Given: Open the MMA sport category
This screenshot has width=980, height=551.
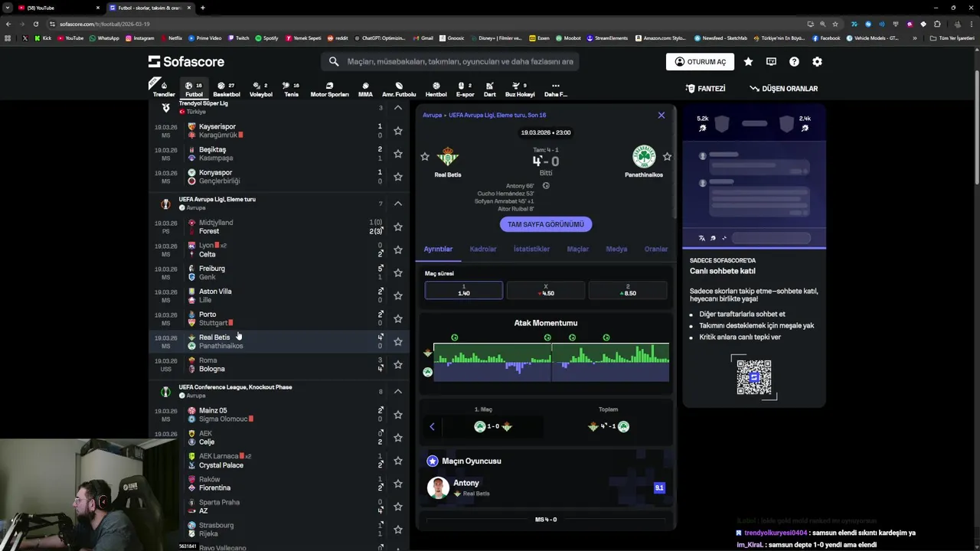Looking at the screenshot, I should point(365,90).
